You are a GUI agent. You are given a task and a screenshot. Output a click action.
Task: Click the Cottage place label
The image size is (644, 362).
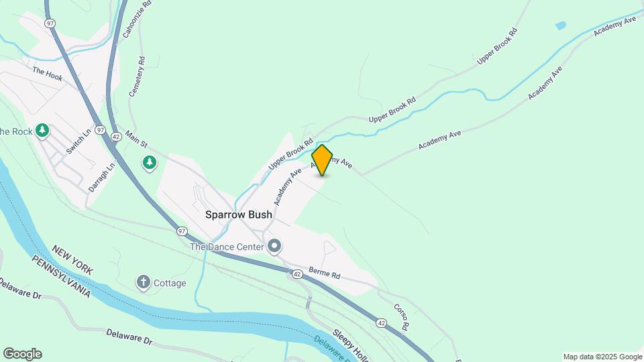point(170,283)
